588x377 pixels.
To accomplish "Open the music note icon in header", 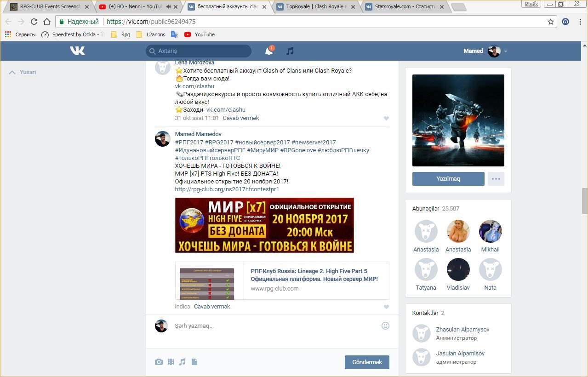I will click(290, 51).
